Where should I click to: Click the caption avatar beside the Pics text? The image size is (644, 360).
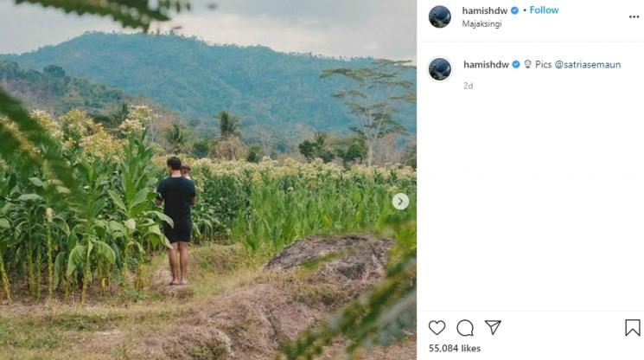click(x=440, y=69)
